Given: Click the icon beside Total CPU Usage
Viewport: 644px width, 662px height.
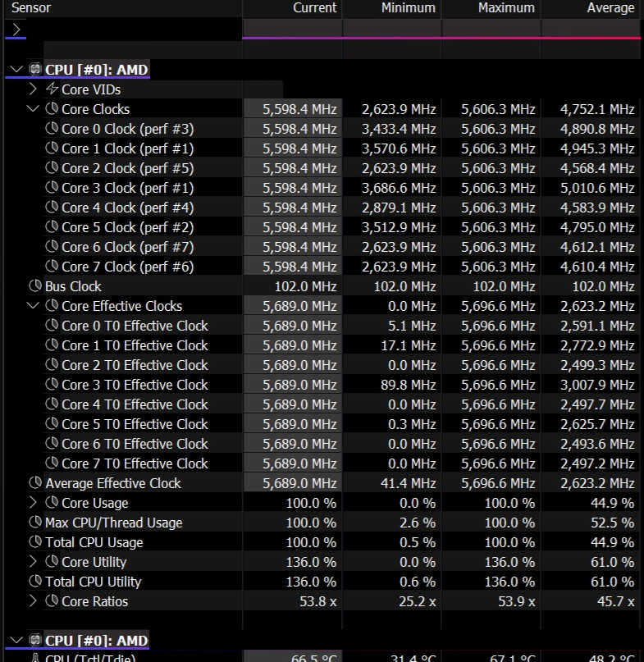Looking at the screenshot, I should 35,542.
